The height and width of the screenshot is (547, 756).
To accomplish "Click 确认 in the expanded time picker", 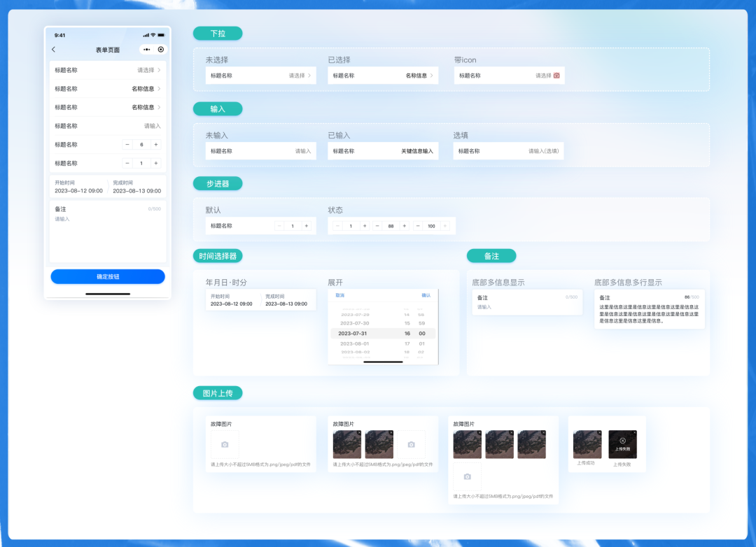I will pos(426,295).
